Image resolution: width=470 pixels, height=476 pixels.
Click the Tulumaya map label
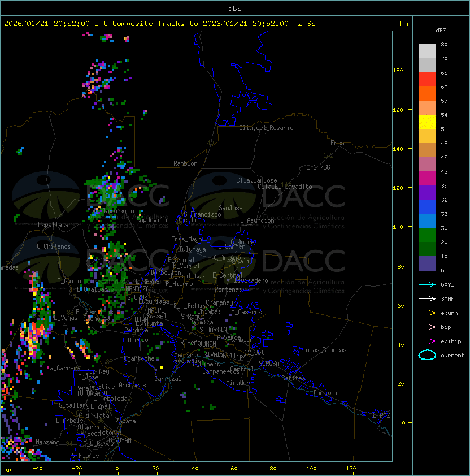click(193, 249)
